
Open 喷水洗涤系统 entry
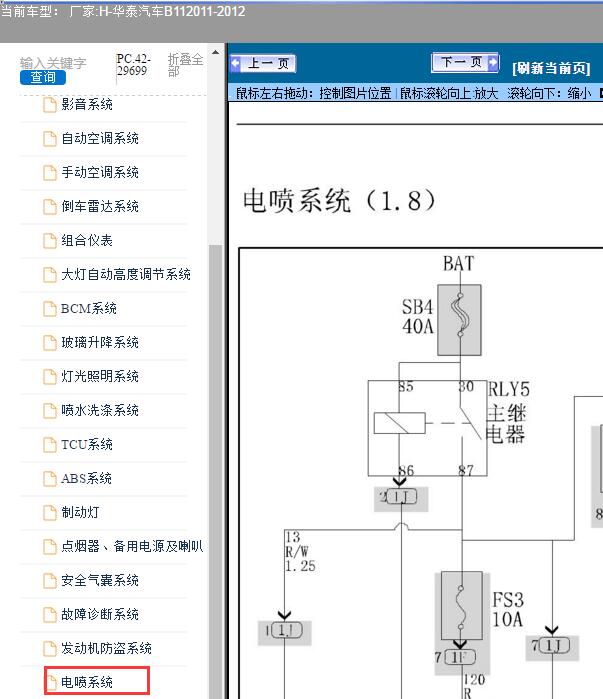click(100, 411)
